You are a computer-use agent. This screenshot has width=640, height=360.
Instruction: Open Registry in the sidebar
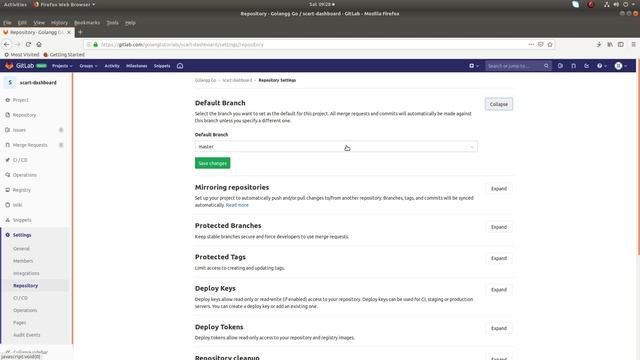(x=22, y=190)
